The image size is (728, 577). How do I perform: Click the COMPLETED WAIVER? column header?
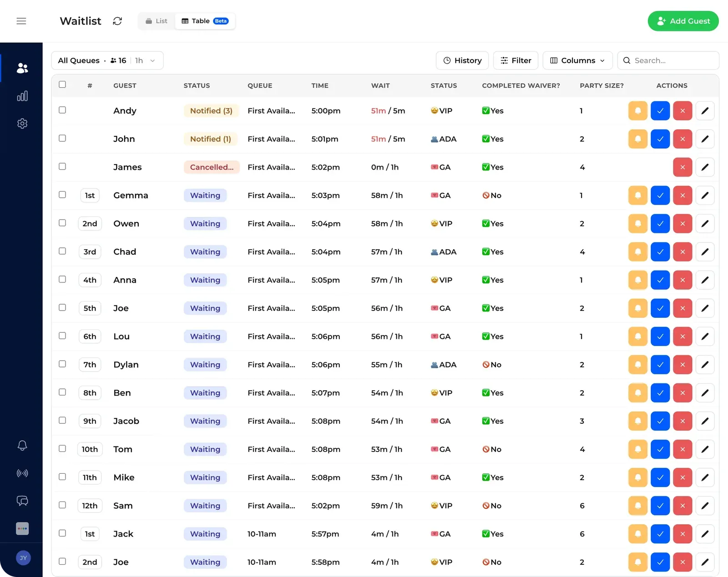point(521,85)
